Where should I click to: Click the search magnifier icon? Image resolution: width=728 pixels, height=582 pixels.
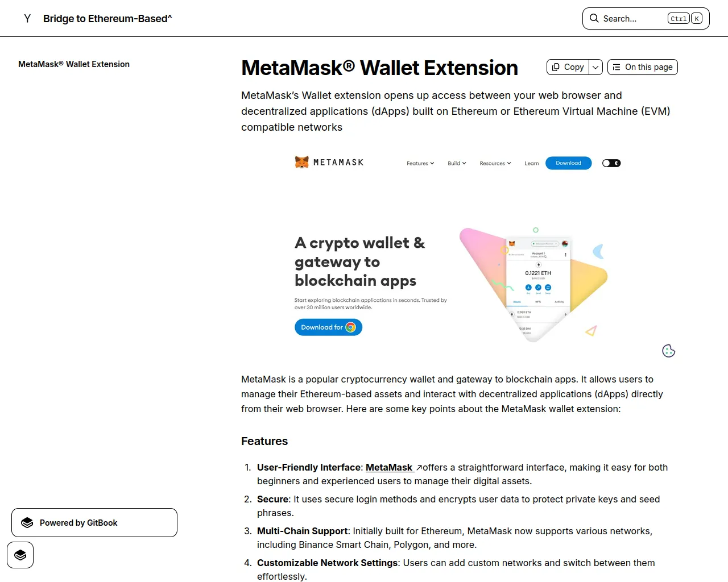[x=594, y=18]
